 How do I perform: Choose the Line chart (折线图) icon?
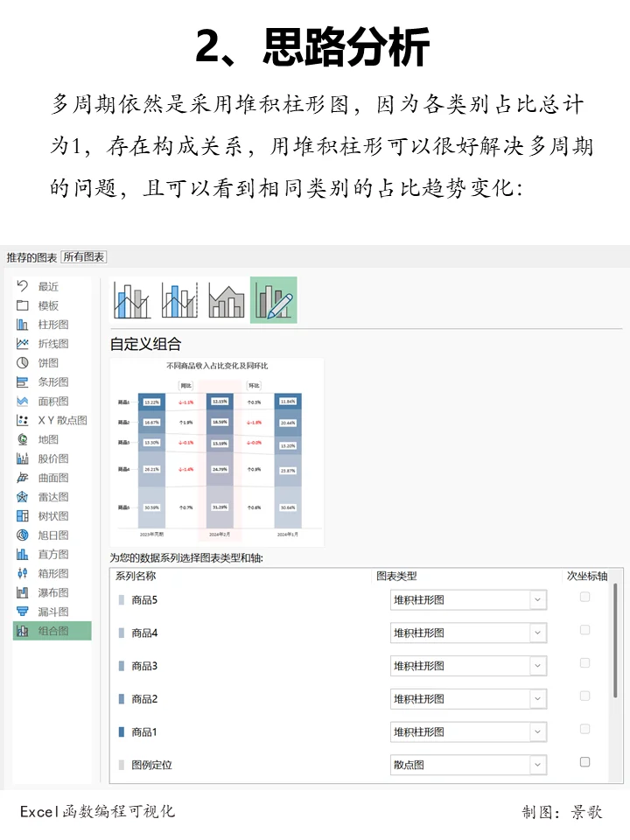click(22, 343)
